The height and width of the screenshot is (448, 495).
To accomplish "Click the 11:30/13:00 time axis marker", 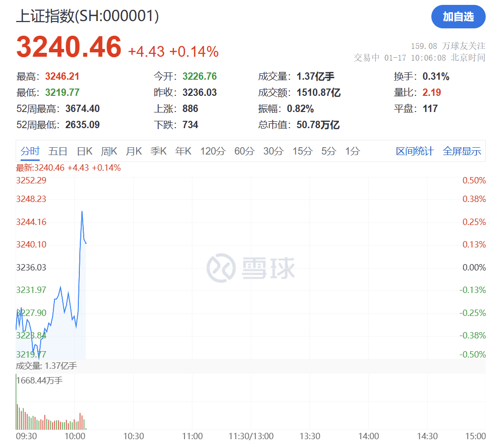I will click(251, 436).
